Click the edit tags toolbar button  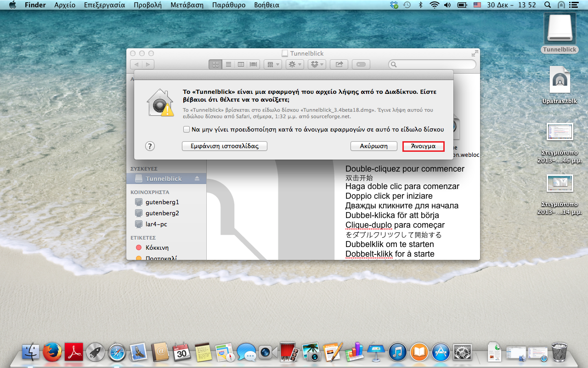coord(361,65)
